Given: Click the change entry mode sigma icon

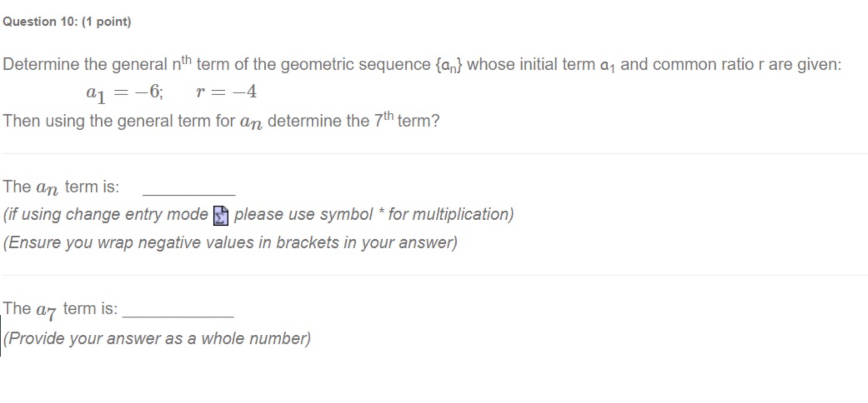Looking at the screenshot, I should (x=221, y=215).
